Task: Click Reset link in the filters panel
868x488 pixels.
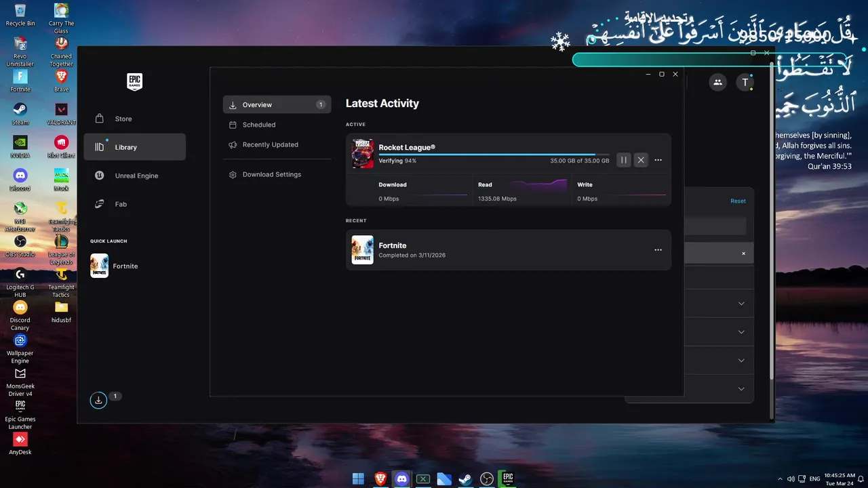Action: coord(738,201)
